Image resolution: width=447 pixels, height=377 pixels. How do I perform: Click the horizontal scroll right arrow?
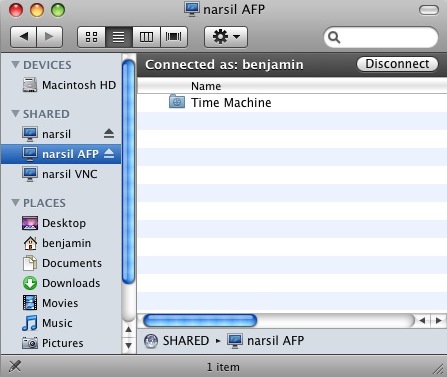point(438,321)
